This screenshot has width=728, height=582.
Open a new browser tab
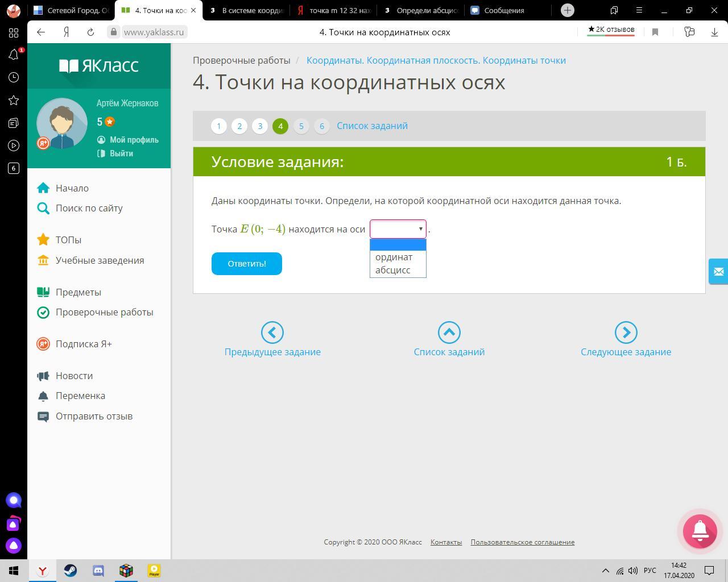[567, 10]
